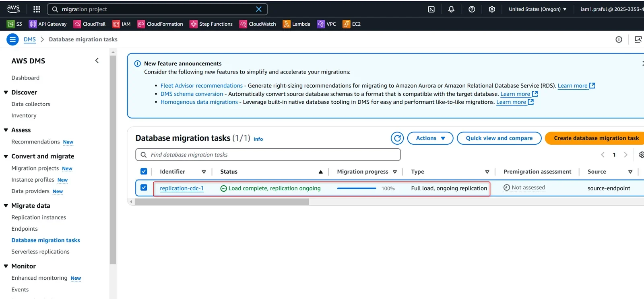Go to Replication instances page
644x299 pixels.
tap(39, 217)
